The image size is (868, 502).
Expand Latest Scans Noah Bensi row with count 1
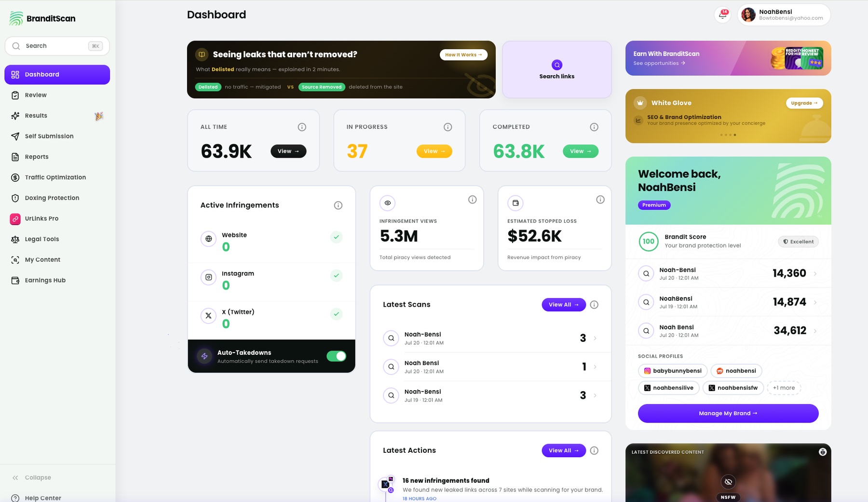tap(595, 367)
